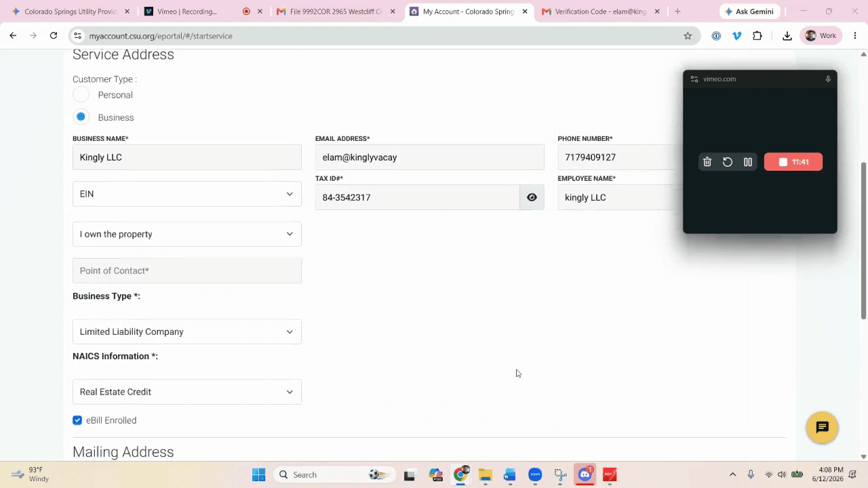Click the Vimeo extension icon in toolbar
Viewport: 868px width, 488px height.
click(x=737, y=36)
